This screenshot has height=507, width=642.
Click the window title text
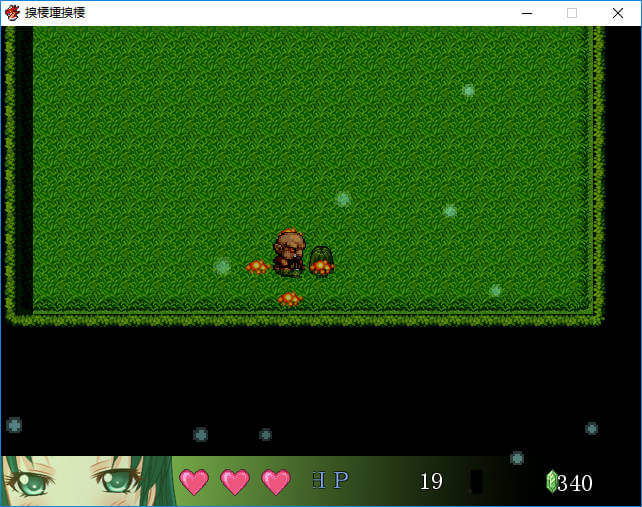pyautogui.click(x=58, y=13)
